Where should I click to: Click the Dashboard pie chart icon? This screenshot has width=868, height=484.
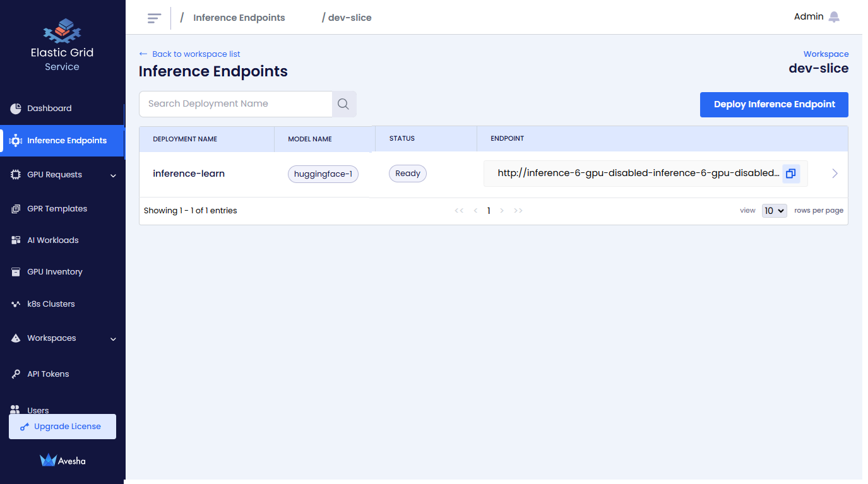[x=16, y=109]
